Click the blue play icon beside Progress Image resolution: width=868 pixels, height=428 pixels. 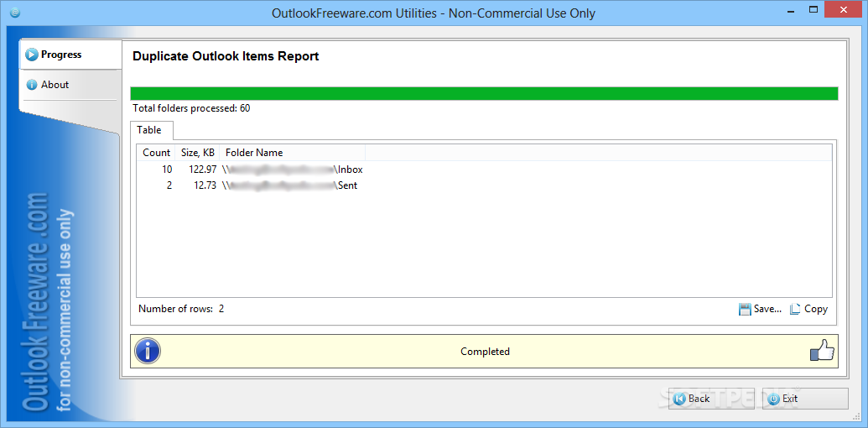coord(32,55)
